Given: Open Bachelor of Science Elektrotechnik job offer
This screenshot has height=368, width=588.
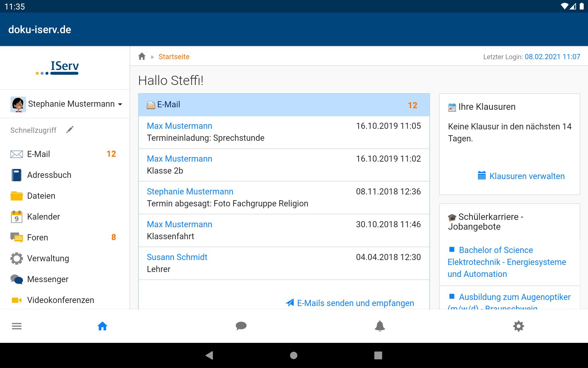Looking at the screenshot, I should click(x=507, y=262).
